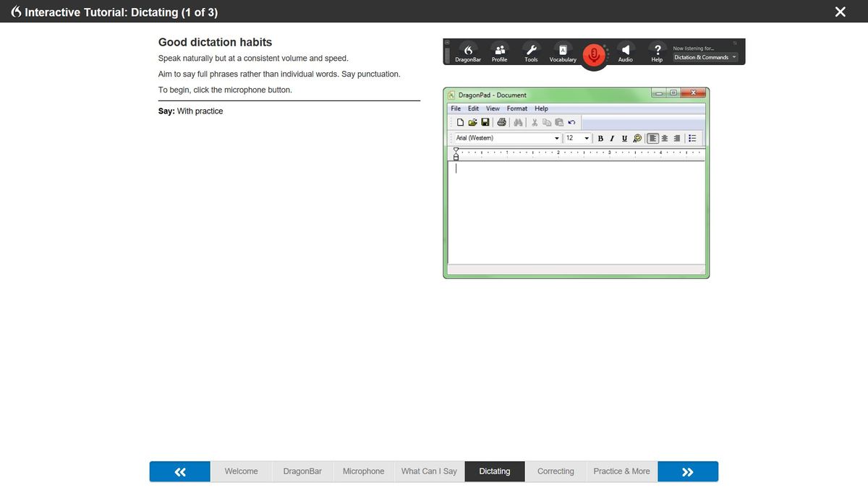Open the Audio menu on DragonBar
The height and width of the screenshot is (488, 868).
pyautogui.click(x=625, y=51)
